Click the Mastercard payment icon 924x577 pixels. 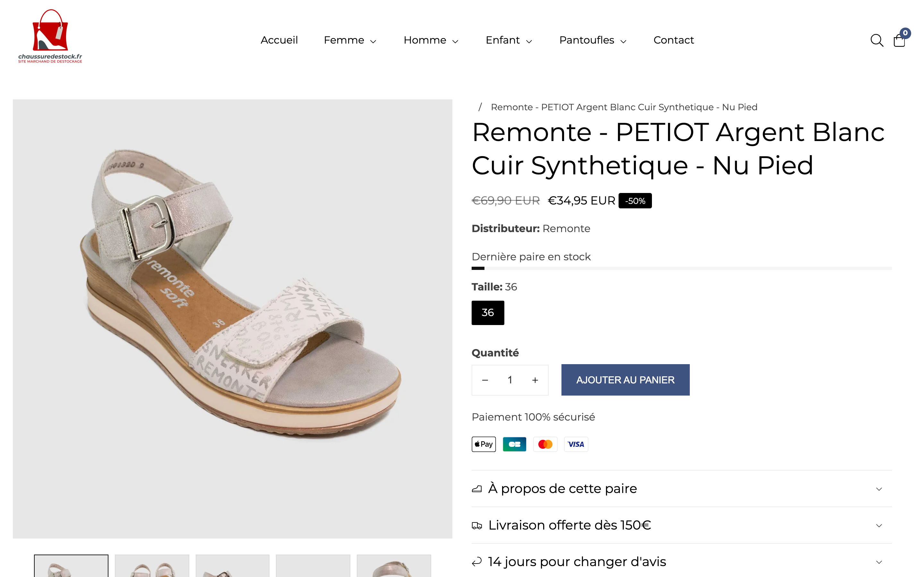click(x=545, y=444)
